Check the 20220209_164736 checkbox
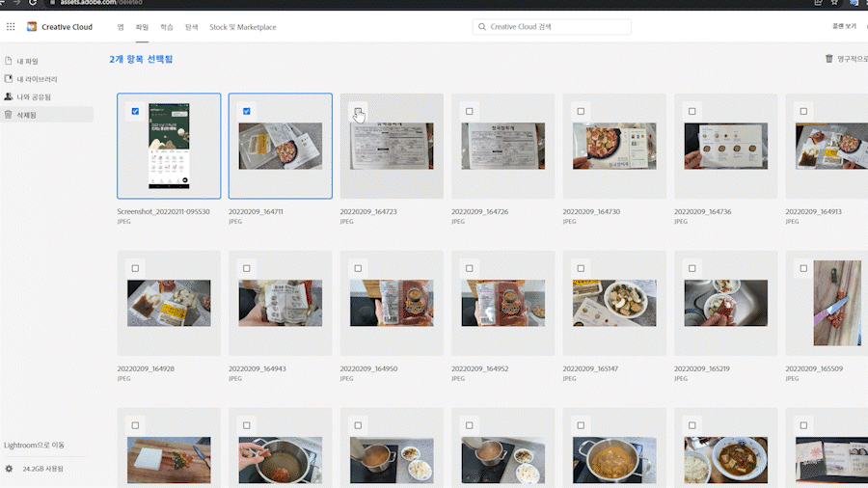Screen dimensions: 868x488 [x=692, y=111]
